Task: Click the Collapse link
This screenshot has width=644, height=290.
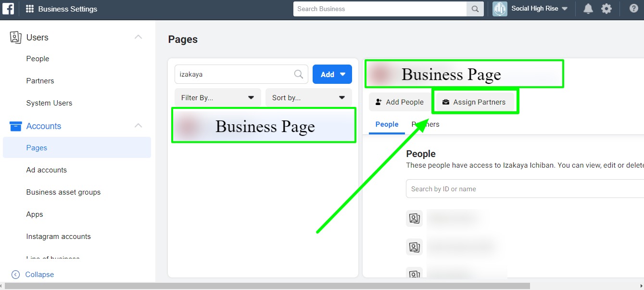Action: pos(39,275)
